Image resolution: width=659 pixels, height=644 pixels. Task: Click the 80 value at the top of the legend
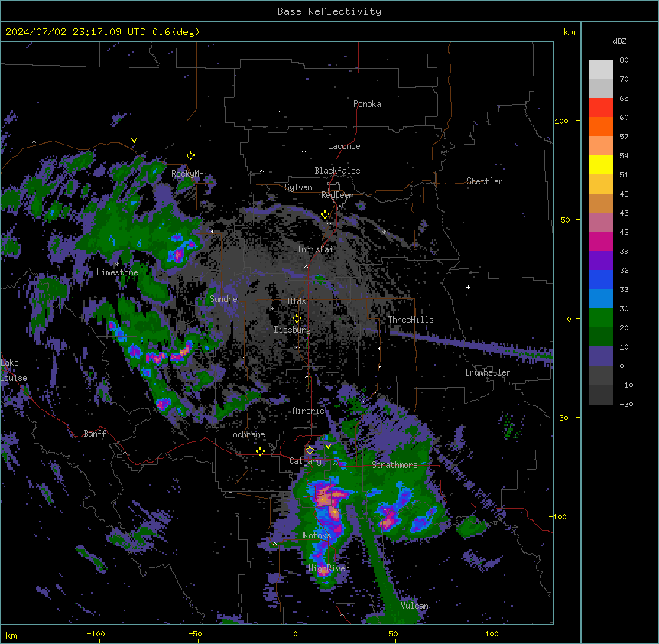(624, 60)
